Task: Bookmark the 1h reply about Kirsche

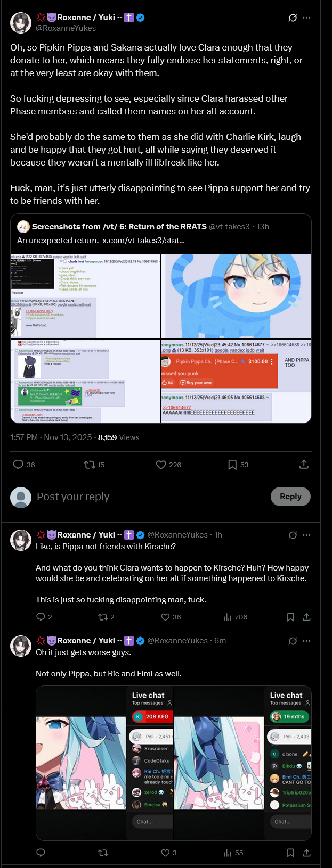Action: (x=290, y=617)
